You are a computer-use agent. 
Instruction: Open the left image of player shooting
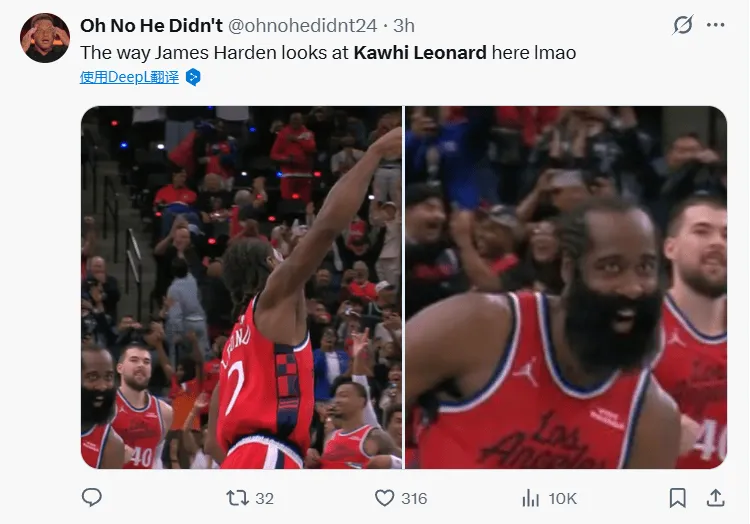pyautogui.click(x=242, y=287)
